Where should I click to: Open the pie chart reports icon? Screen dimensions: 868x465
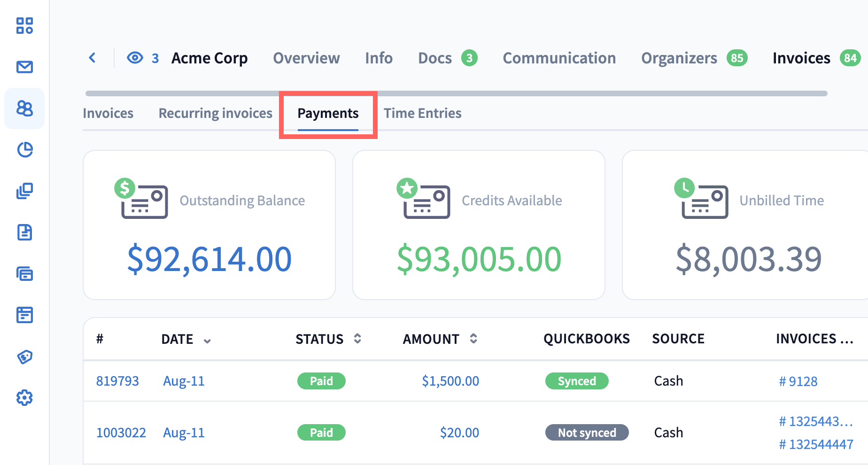point(24,150)
